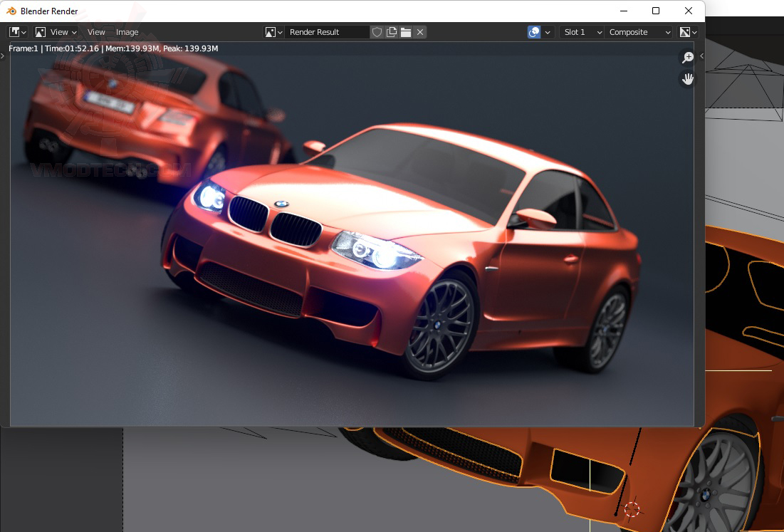Expand the gizmo options arrow
Viewport: 784px width, 532px height.
tap(548, 32)
